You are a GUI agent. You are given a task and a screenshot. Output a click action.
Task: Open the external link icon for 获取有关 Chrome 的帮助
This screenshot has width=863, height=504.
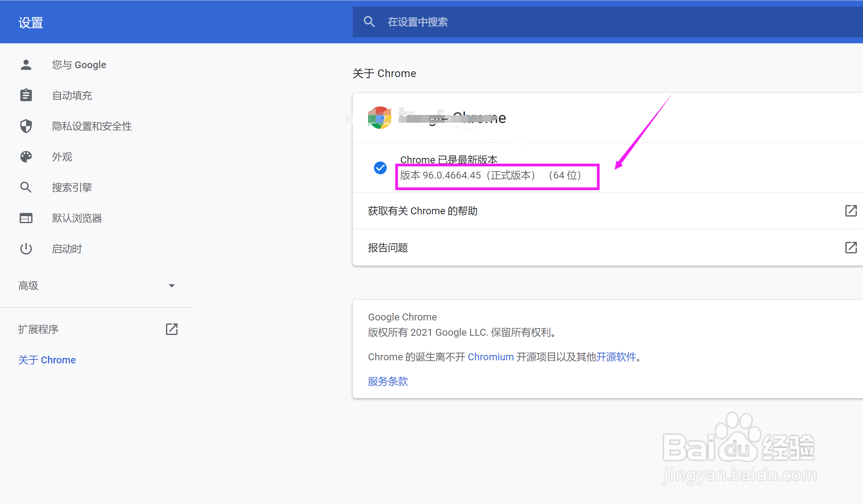[851, 211]
